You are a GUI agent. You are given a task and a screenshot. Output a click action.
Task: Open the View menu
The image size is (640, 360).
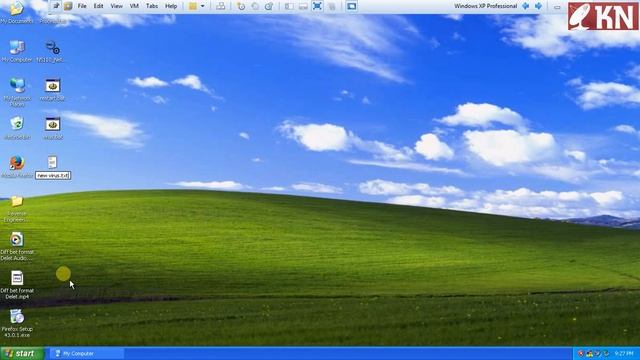pos(116,6)
